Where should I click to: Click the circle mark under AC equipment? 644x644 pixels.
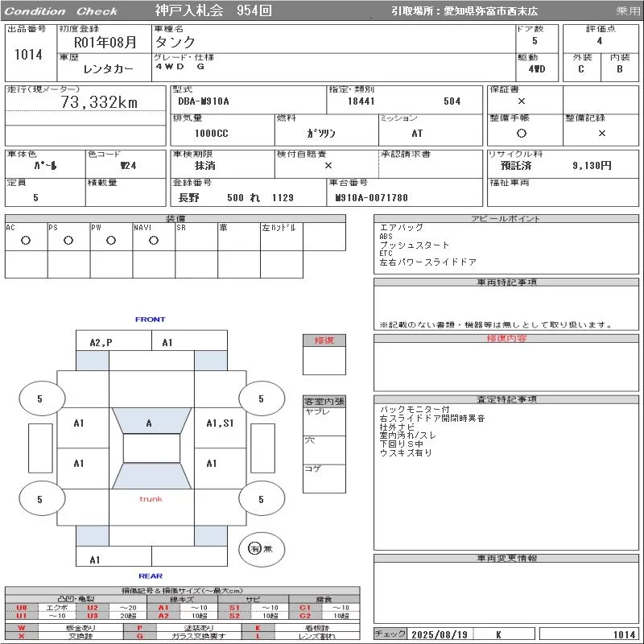click(x=26, y=241)
